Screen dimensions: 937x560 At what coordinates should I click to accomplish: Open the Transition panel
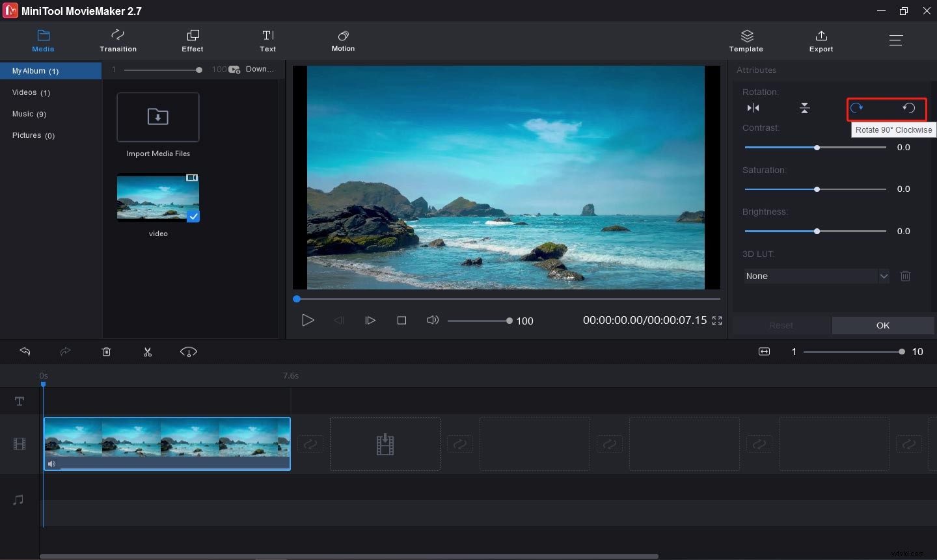(118, 40)
